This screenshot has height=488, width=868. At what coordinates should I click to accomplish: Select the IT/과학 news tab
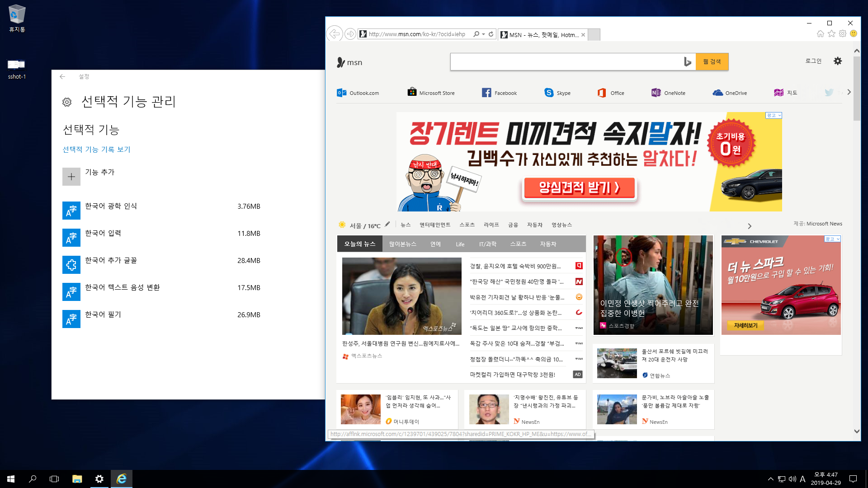pyautogui.click(x=487, y=244)
